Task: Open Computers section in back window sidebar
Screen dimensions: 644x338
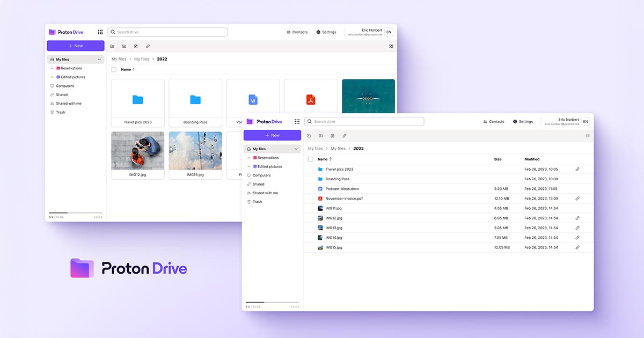Action: (65, 86)
